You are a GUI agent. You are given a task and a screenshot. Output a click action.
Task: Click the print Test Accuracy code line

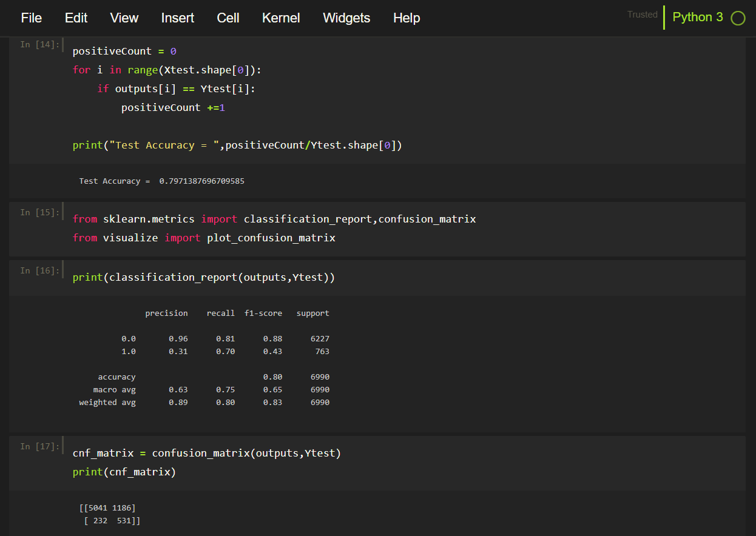(238, 145)
